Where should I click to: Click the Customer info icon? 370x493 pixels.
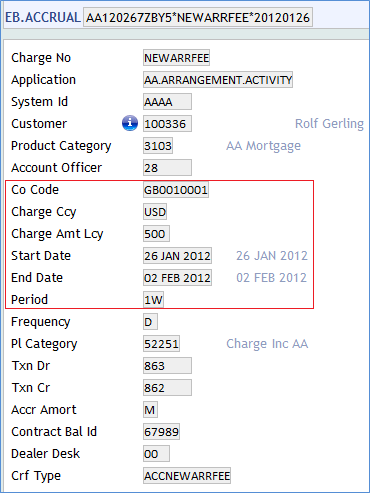tap(130, 123)
